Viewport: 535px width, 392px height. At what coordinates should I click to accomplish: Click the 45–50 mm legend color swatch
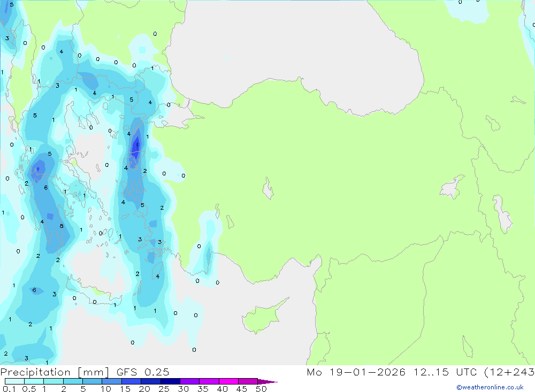(x=248, y=381)
